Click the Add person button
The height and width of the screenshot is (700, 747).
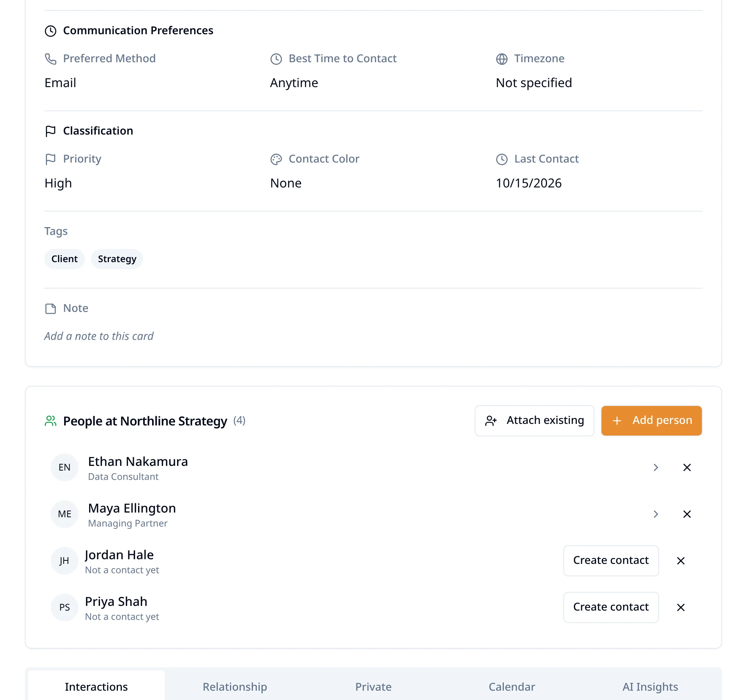tap(652, 421)
